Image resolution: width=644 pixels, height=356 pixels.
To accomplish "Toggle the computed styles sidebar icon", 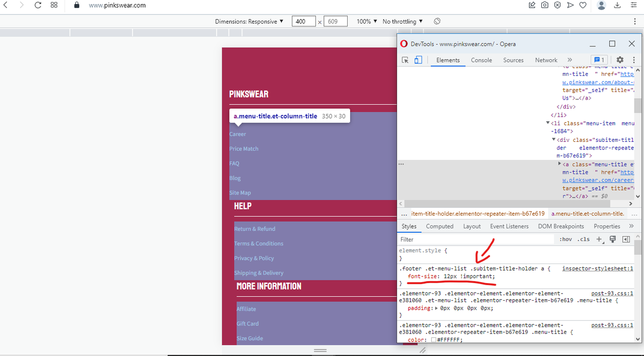I will click(626, 239).
